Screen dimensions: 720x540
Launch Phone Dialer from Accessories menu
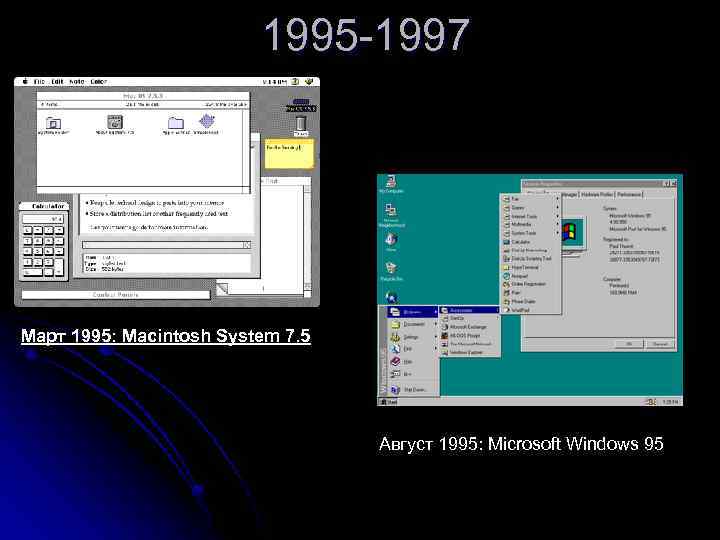[530, 302]
